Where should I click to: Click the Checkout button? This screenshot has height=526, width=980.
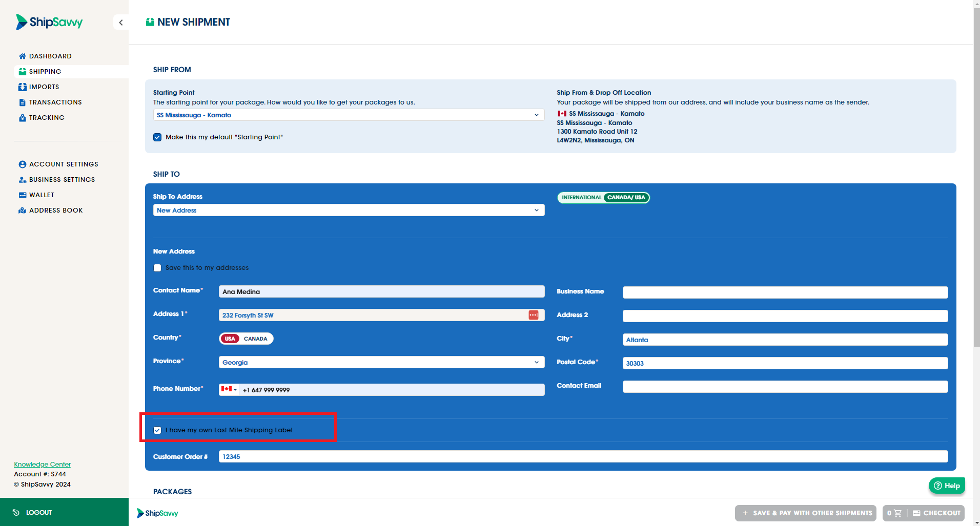tap(936, 513)
